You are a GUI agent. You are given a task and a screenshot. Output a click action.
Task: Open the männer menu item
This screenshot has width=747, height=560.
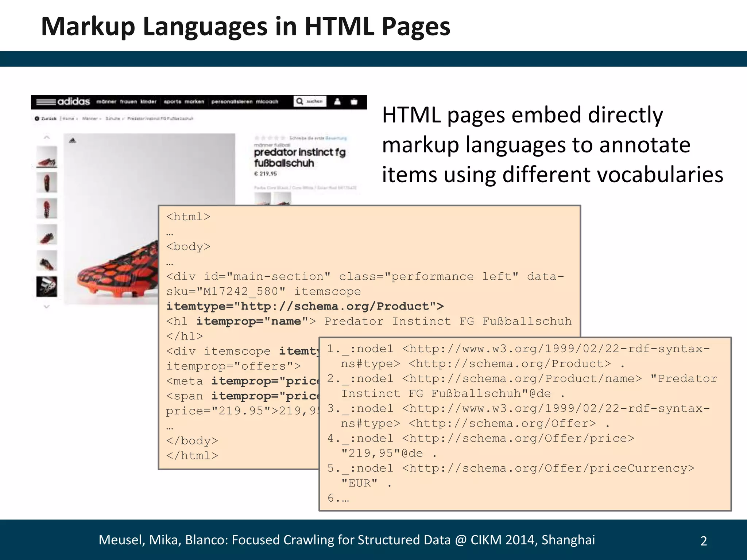point(106,102)
